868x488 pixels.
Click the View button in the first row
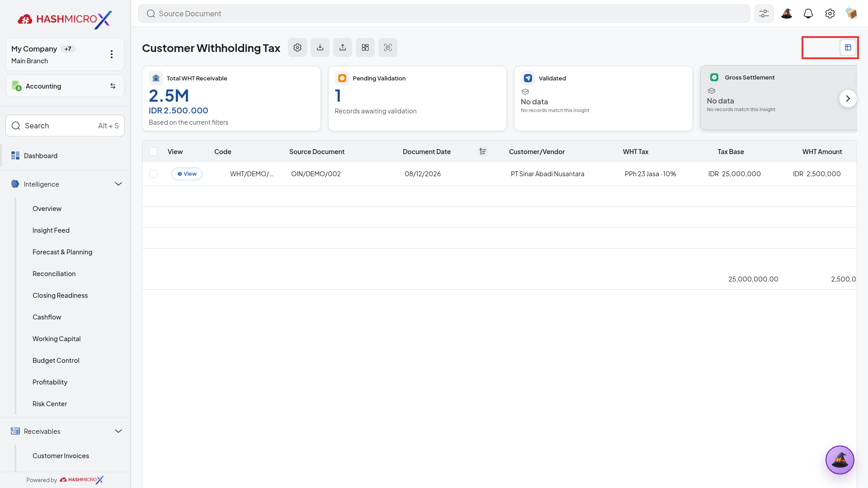pyautogui.click(x=187, y=174)
